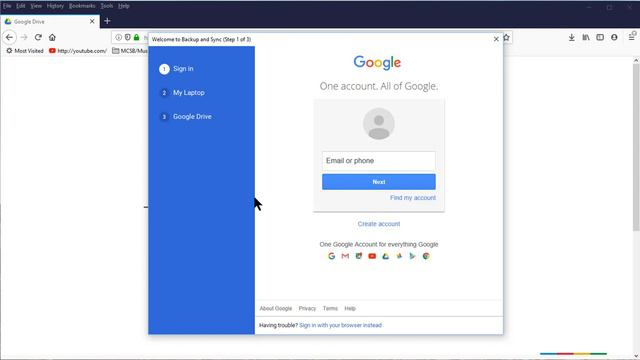Image resolution: width=640 pixels, height=360 pixels.
Task: Open the downloads arrow icon
Action: 571,38
